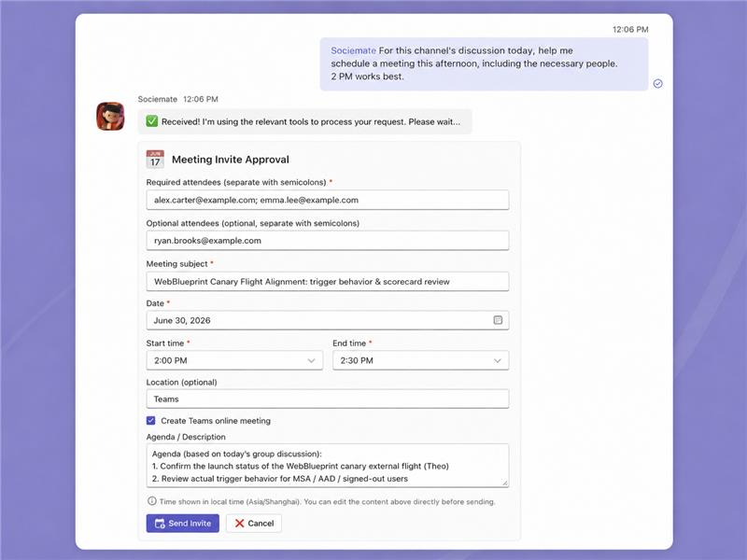Open the date picker calendar icon
This screenshot has width=747, height=560.
(x=498, y=320)
